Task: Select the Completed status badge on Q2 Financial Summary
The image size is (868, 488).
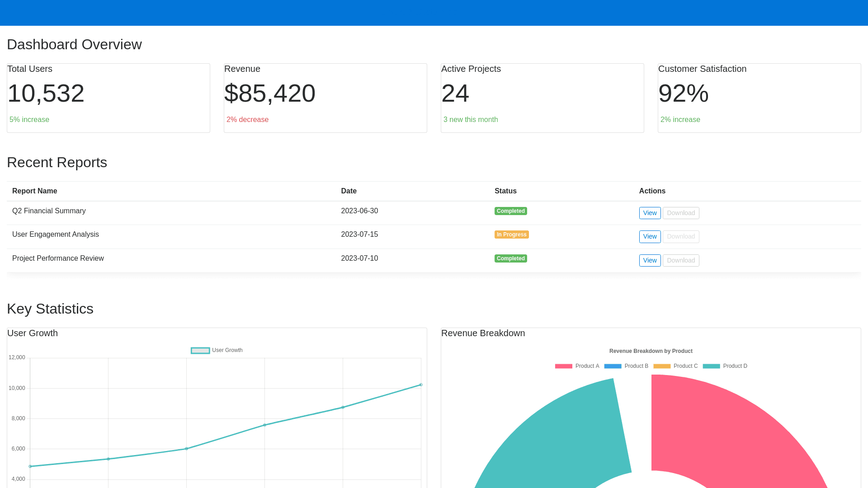Action: tap(510, 211)
